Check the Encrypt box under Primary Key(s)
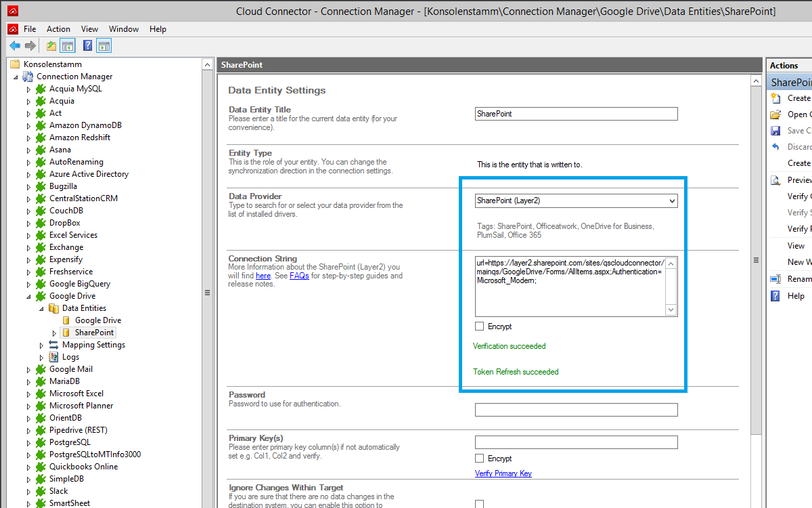This screenshot has width=812, height=508. (480, 459)
